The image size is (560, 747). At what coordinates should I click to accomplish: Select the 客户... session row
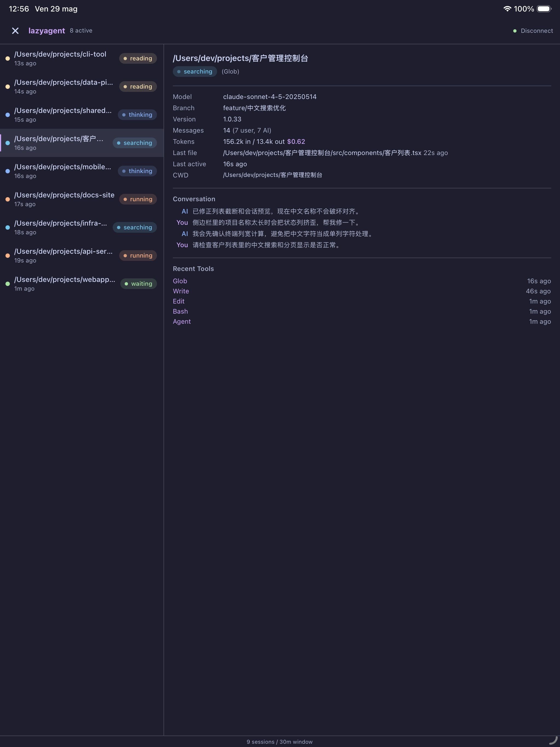click(x=82, y=143)
